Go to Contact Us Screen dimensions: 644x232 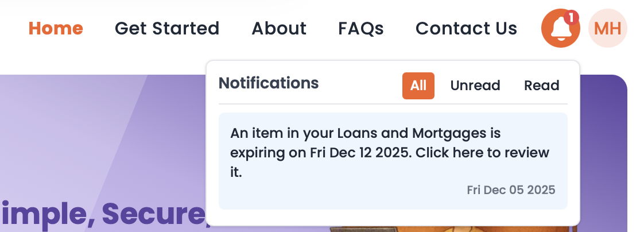point(467,28)
